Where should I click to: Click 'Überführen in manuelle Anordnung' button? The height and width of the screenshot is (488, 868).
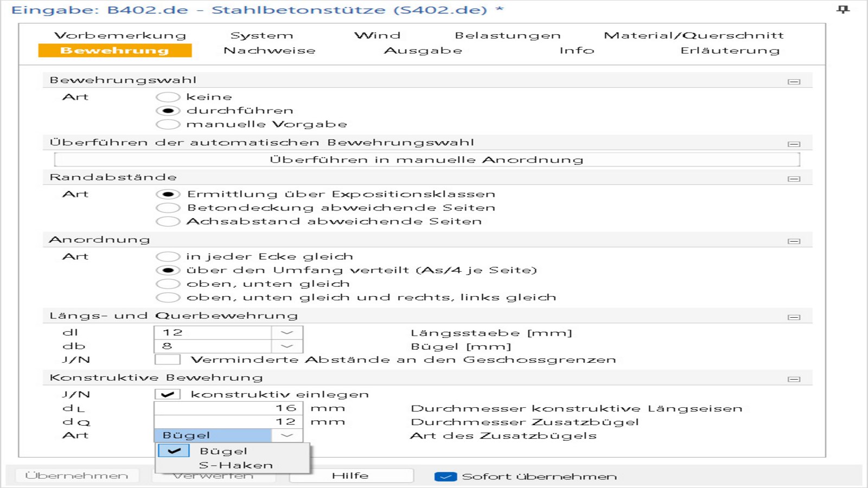(426, 159)
